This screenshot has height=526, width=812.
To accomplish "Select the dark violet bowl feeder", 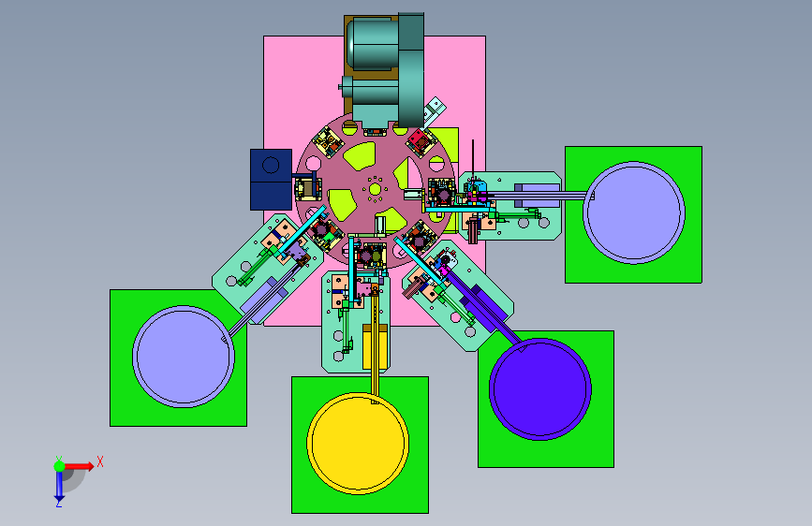I will [x=540, y=389].
